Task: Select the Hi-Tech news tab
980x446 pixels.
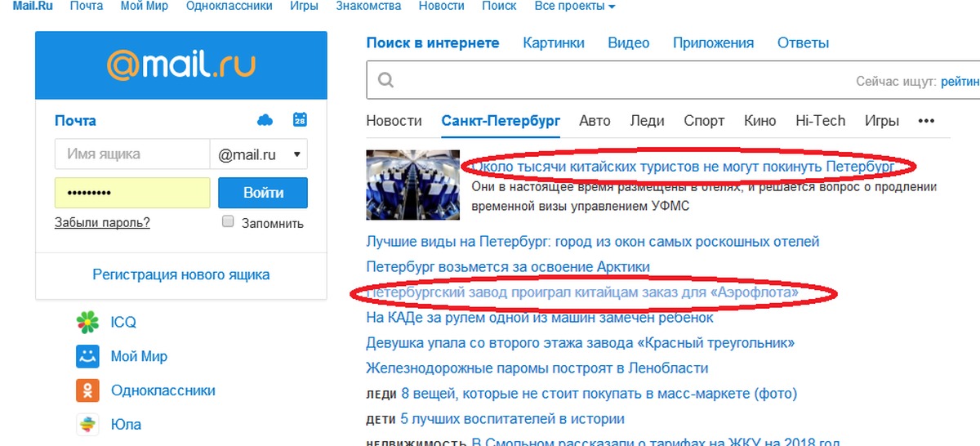Action: click(x=820, y=121)
